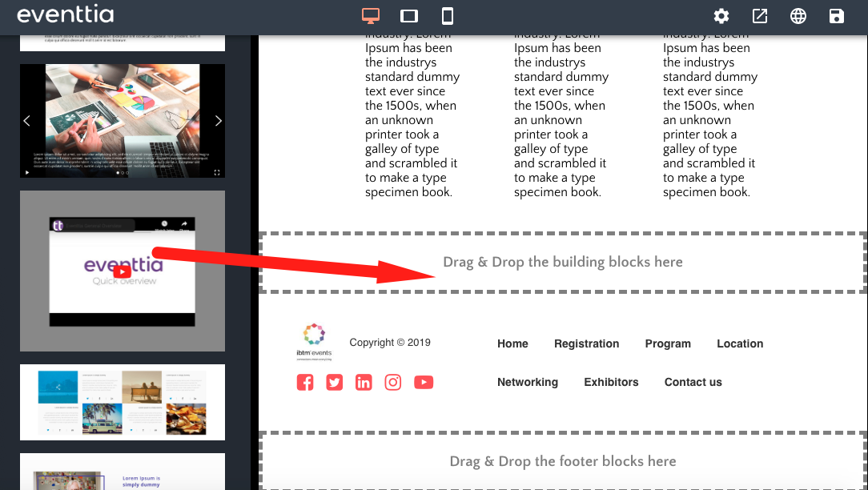The height and width of the screenshot is (490, 868).
Task: Click the Facebook icon in footer
Action: click(305, 382)
